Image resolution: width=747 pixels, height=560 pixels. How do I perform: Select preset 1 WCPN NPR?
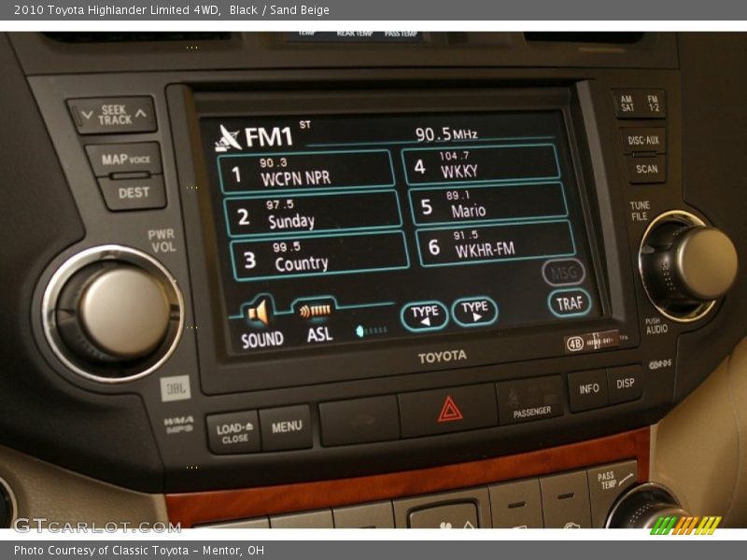(x=306, y=172)
